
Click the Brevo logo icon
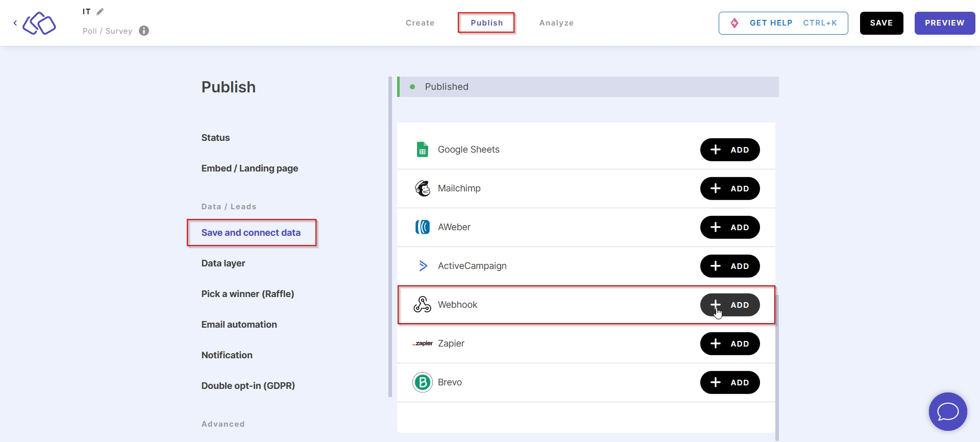tap(423, 382)
